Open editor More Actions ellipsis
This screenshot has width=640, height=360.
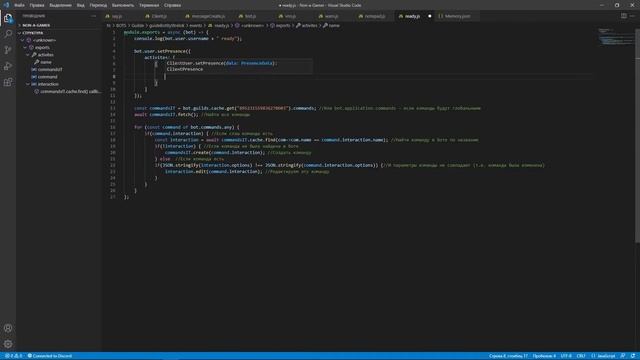pyautogui.click(x=632, y=16)
